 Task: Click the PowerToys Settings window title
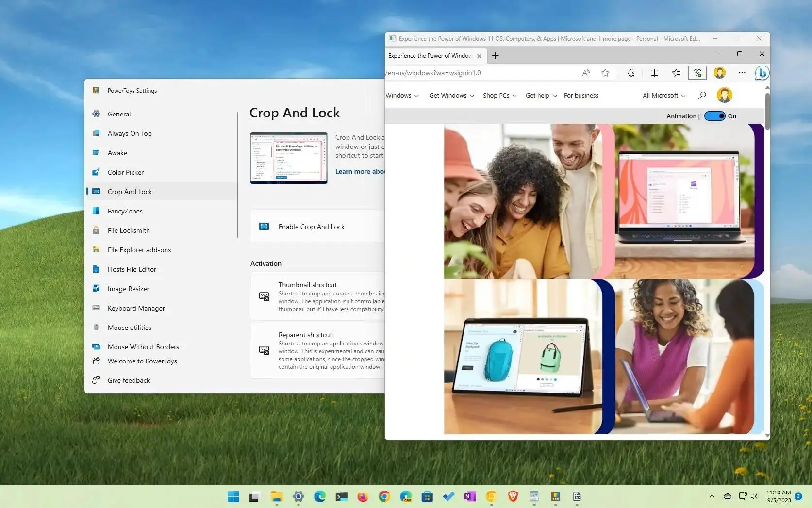click(x=132, y=91)
